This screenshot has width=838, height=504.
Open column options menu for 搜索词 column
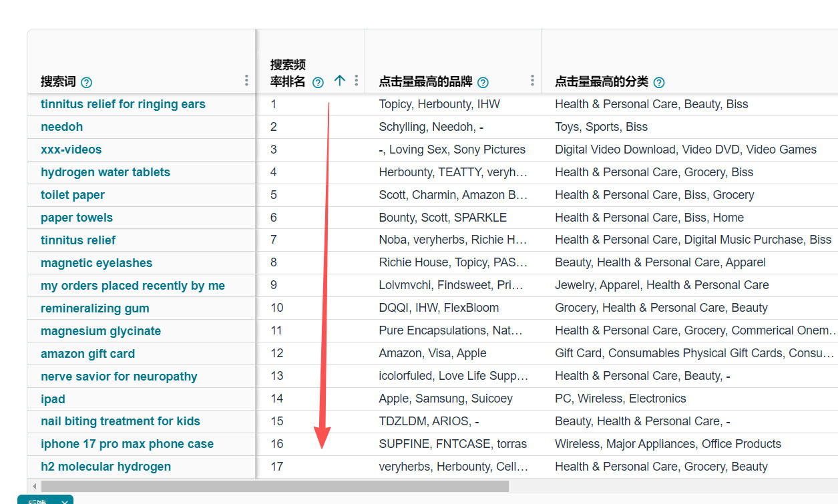[x=246, y=81]
